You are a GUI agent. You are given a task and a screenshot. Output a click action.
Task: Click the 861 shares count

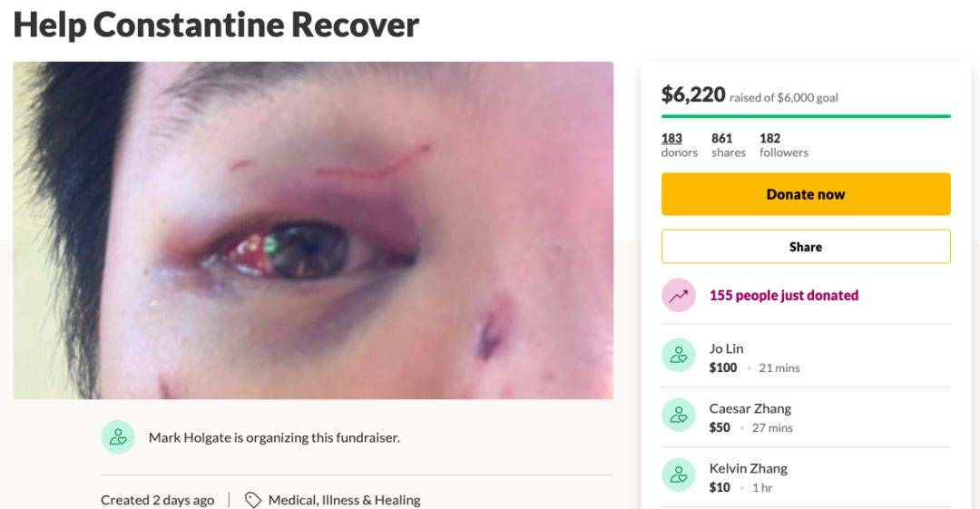click(723, 139)
